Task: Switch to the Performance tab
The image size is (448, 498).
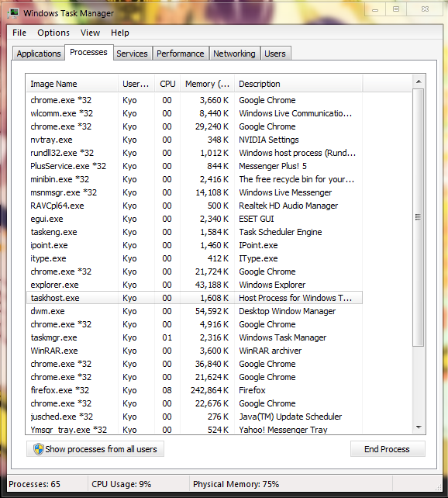Action: point(181,54)
